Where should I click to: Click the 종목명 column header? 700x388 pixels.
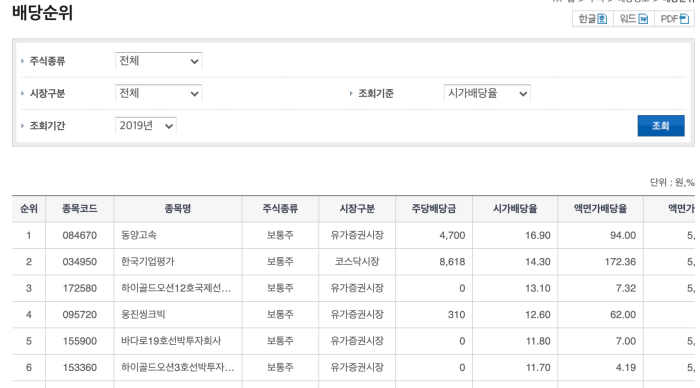(178, 209)
